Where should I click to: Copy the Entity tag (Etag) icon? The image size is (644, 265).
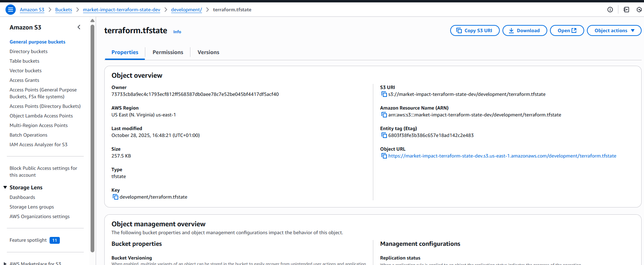(x=384, y=135)
